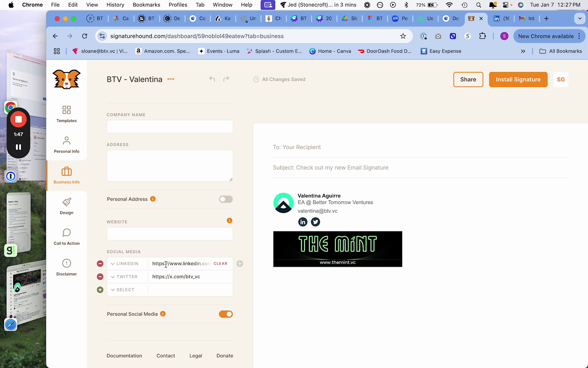This screenshot has width=588, height=368.
Task: Open the All Bookmarks folder
Action: click(x=561, y=51)
